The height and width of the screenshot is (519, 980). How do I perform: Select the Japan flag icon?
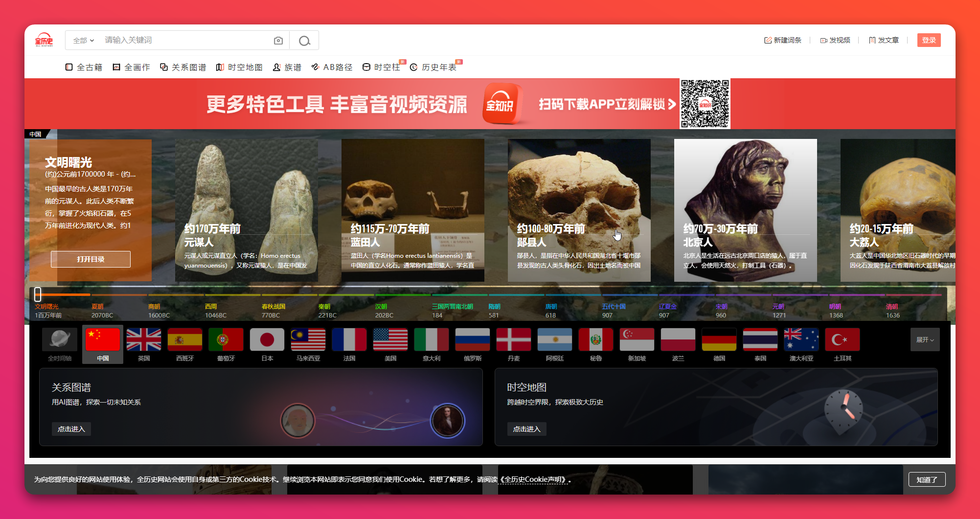point(267,339)
